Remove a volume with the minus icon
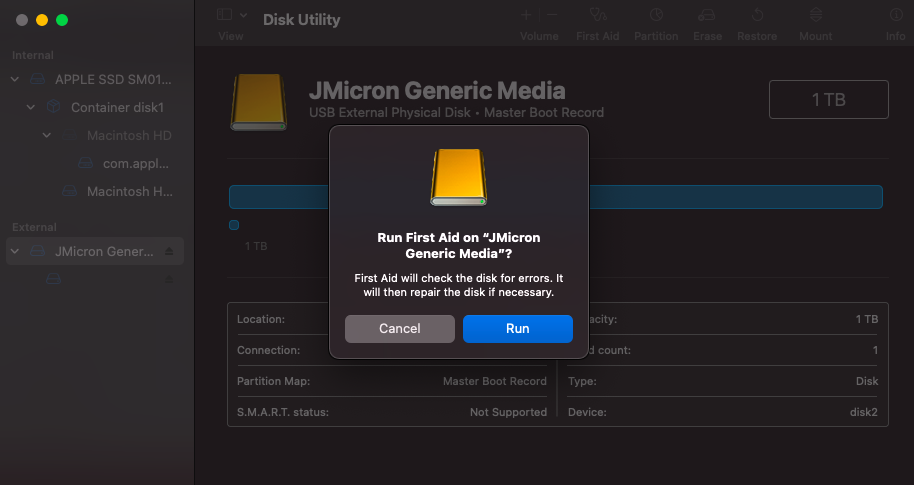The image size is (914, 485). point(552,16)
